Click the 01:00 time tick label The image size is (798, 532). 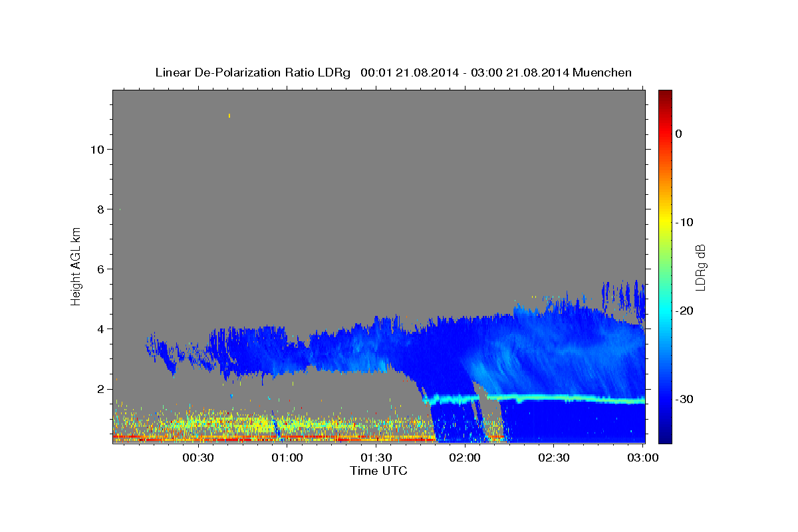click(x=287, y=458)
